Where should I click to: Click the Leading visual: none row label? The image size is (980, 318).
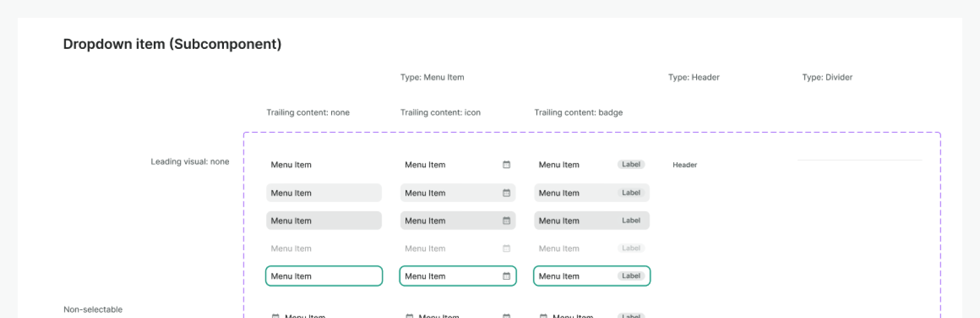[x=190, y=162]
